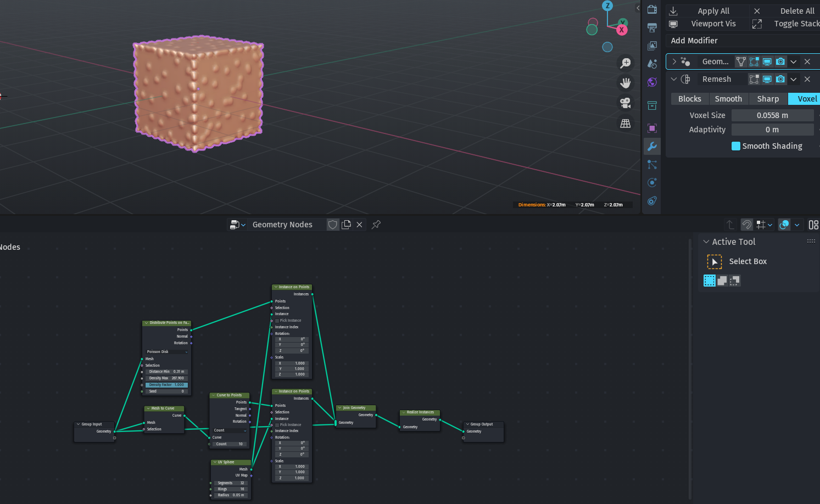This screenshot has height=504, width=820.
Task: Toggle the viewport camera view icon
Action: click(625, 103)
